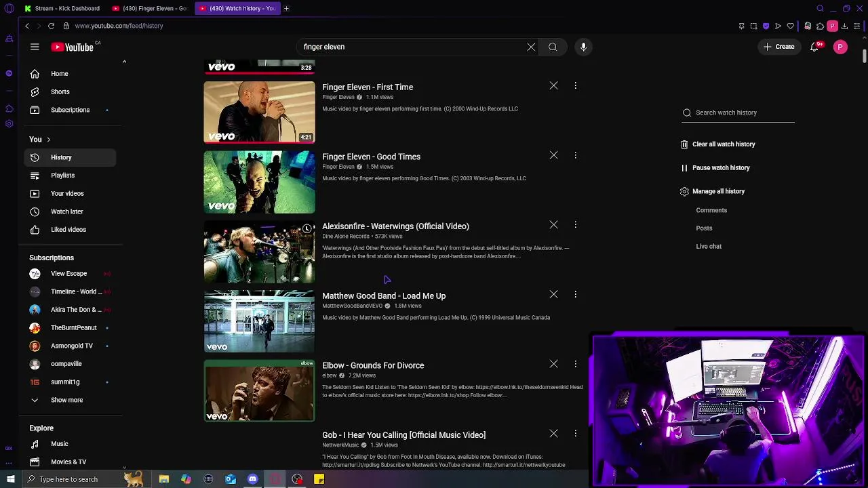Open Subscriptions in the sidebar
Image resolution: width=868 pixels, height=488 pixels.
(71, 110)
